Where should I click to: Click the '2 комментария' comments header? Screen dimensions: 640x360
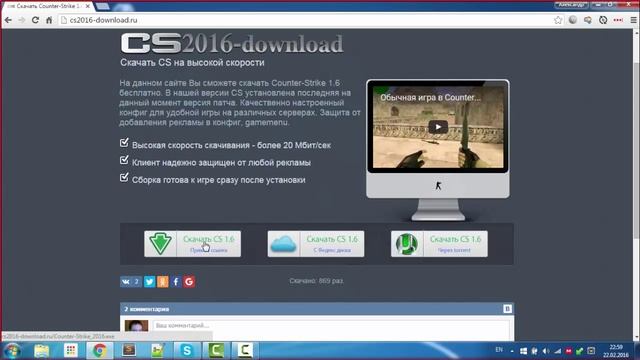(147, 309)
